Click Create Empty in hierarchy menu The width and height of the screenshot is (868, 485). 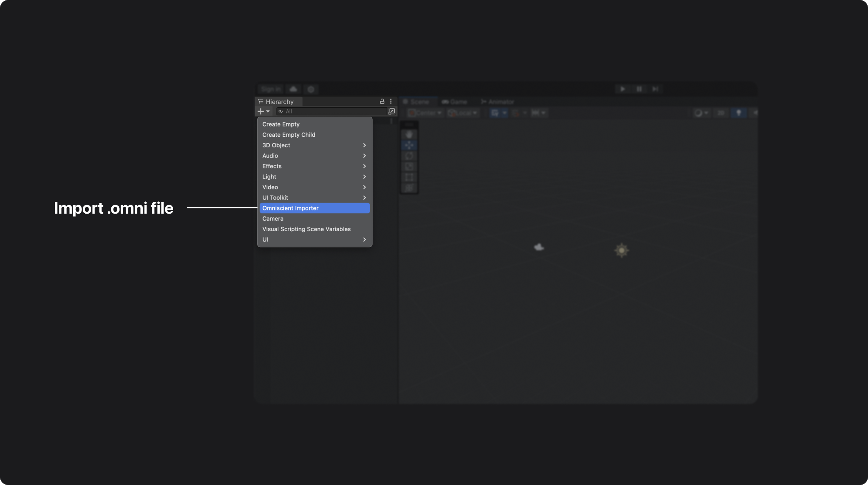pos(281,124)
